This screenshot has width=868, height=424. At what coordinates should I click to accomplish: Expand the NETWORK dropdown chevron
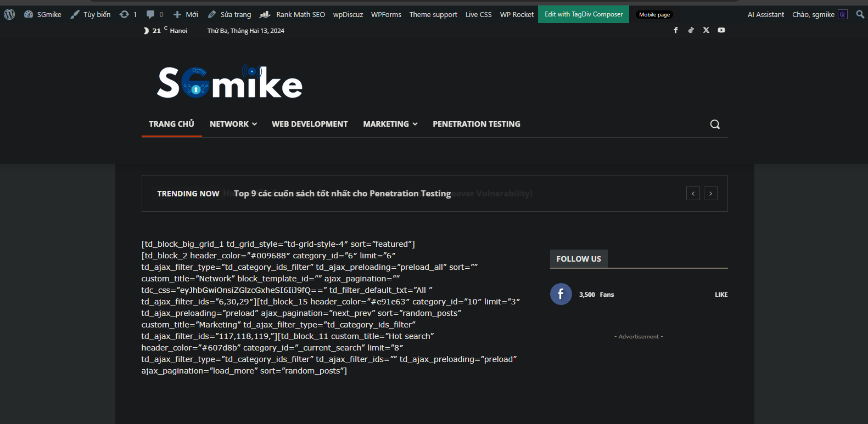(x=254, y=125)
